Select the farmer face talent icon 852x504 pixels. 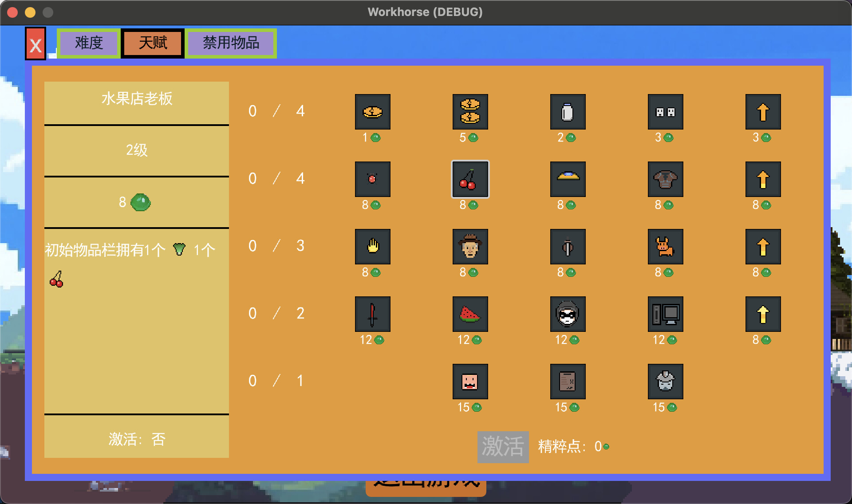[x=470, y=247]
